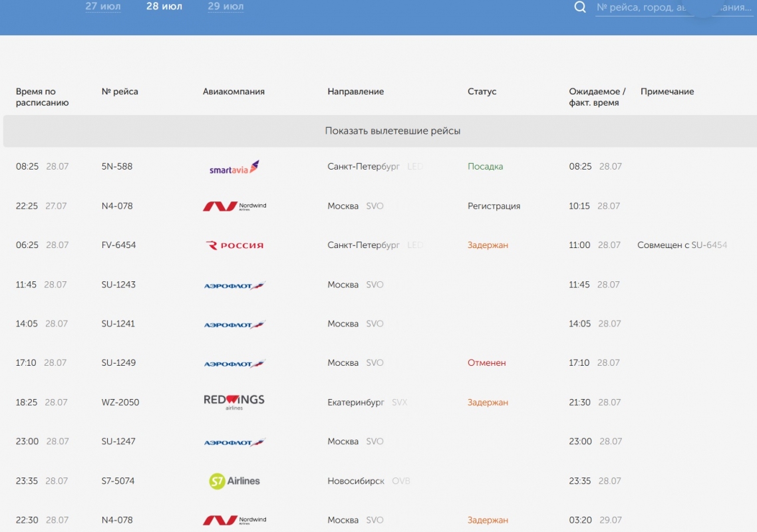Switch to the 27 июл date tab

pyautogui.click(x=103, y=7)
